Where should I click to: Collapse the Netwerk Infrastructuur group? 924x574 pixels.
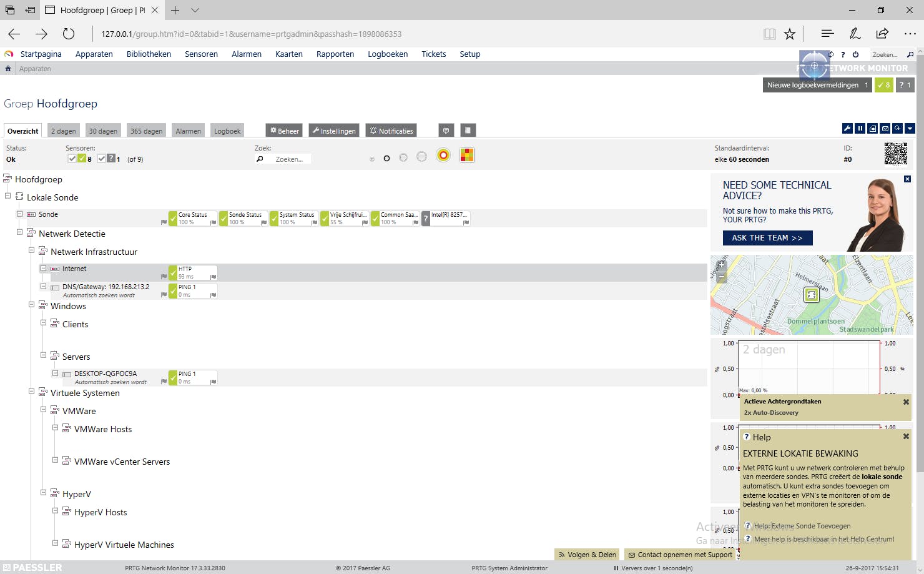click(x=32, y=250)
